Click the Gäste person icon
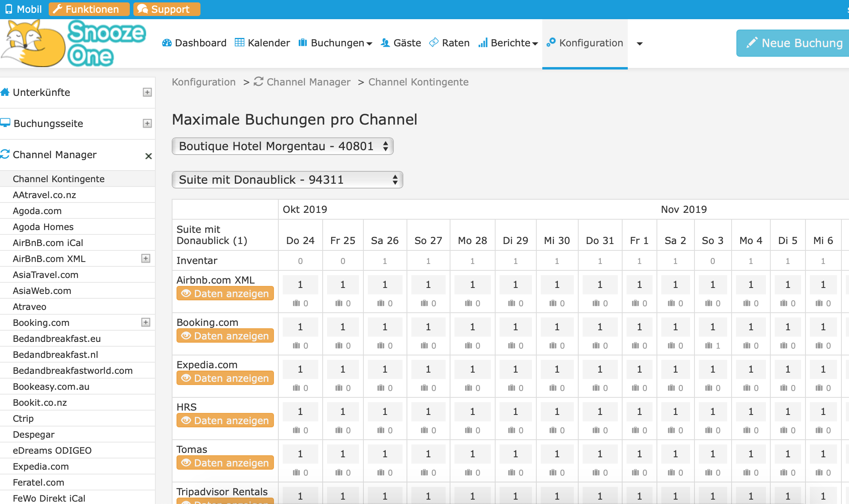Screen dimensions: 849x504 385,43
